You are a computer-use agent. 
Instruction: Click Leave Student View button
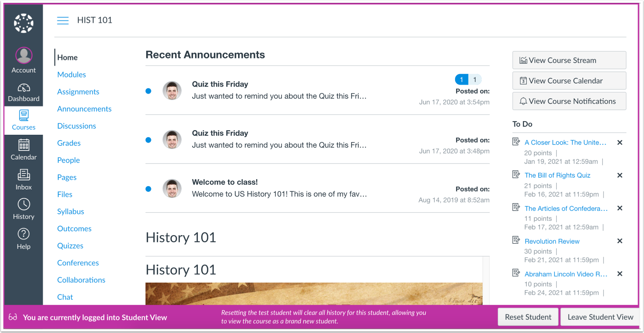pos(600,317)
